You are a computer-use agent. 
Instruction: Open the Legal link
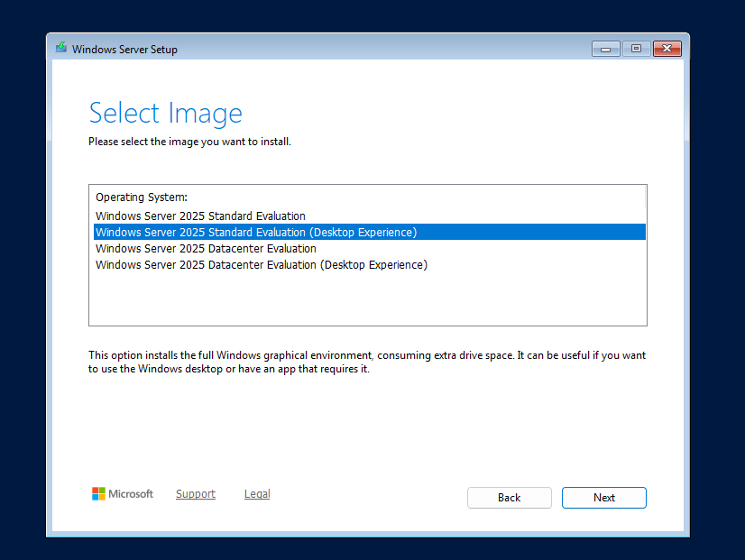(x=257, y=494)
